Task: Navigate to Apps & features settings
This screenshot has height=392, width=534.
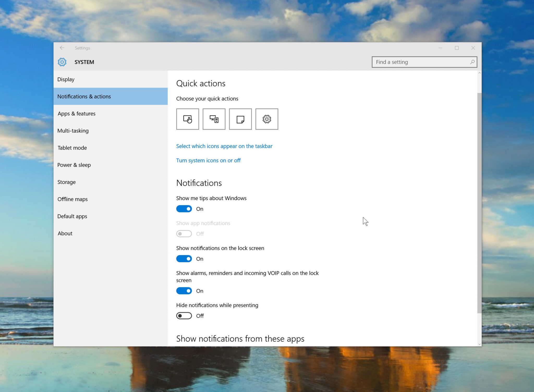Action: (x=77, y=113)
